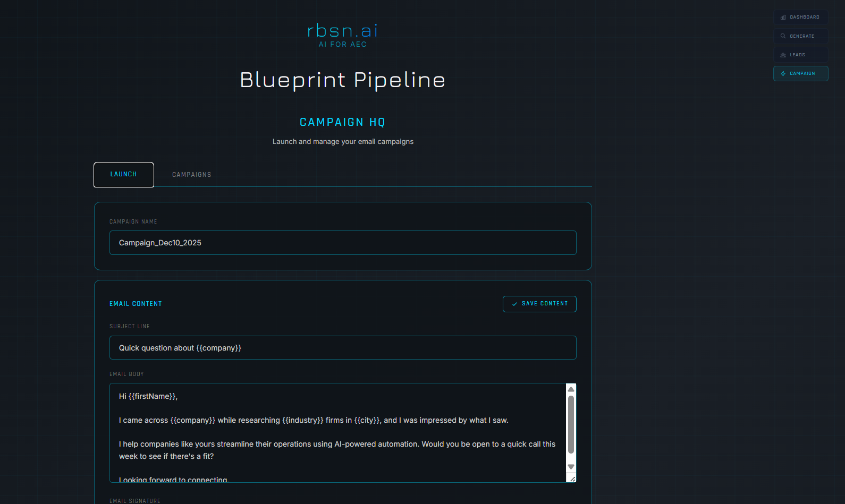The height and width of the screenshot is (504, 845).
Task: Click the 'EMAIL BODY' field label
Action: [126, 374]
